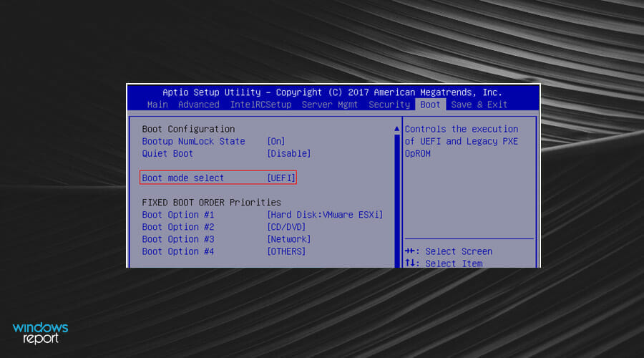
Task: Change the NumLock [On] value
Action: [x=276, y=141]
